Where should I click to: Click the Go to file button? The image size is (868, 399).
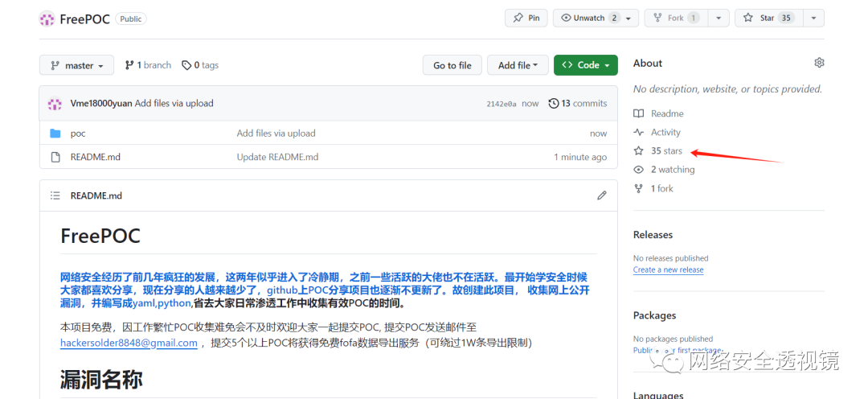(452, 65)
